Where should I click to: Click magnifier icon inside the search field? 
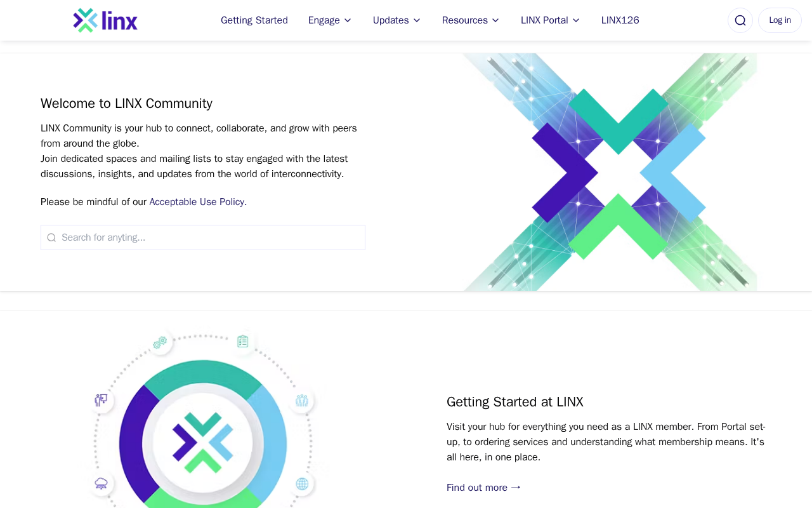pyautogui.click(x=51, y=237)
